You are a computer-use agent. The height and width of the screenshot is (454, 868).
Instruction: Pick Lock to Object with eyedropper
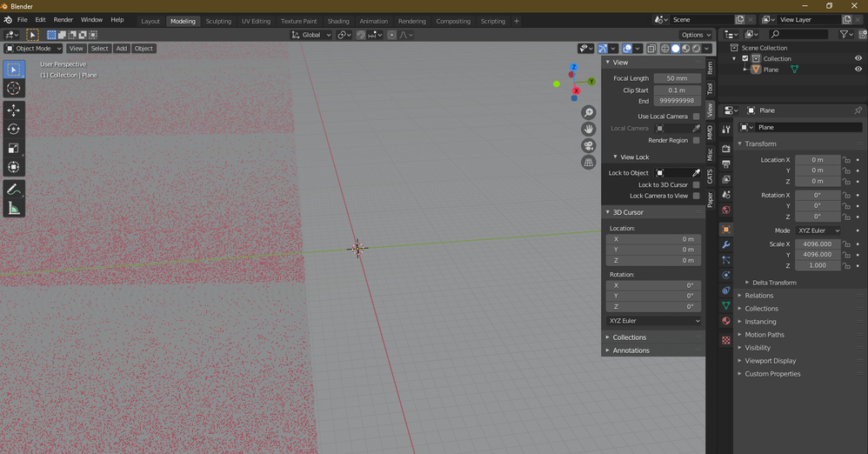coord(696,173)
